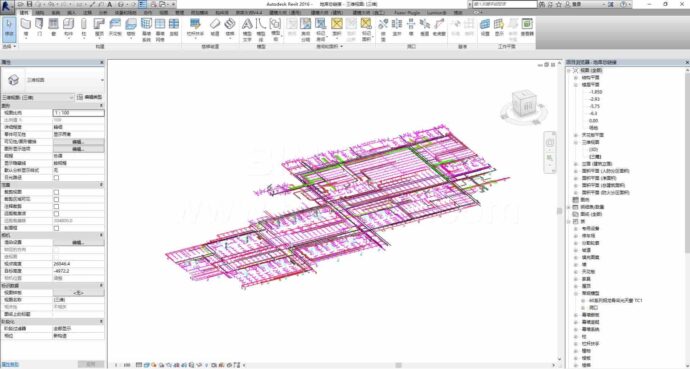Image resolution: width=690 pixels, height=369 pixels.
Task: Click 编辑 button for 可见性/图形替换
Action: tap(78, 142)
